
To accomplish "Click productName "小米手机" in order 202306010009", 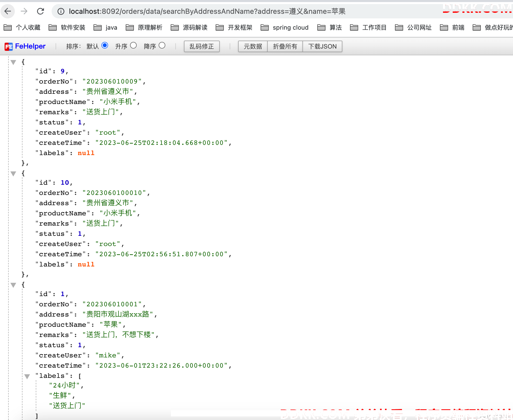I will click(x=118, y=102).
